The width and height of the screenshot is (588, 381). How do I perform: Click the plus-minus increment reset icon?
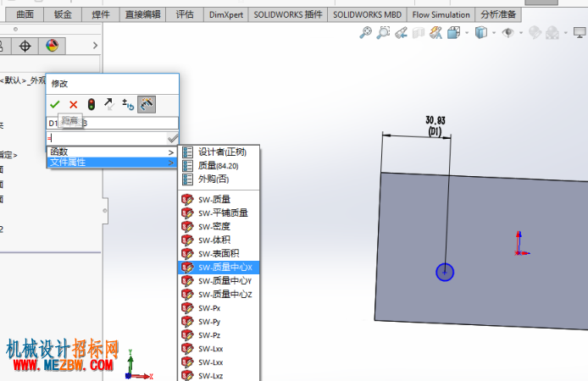point(127,104)
